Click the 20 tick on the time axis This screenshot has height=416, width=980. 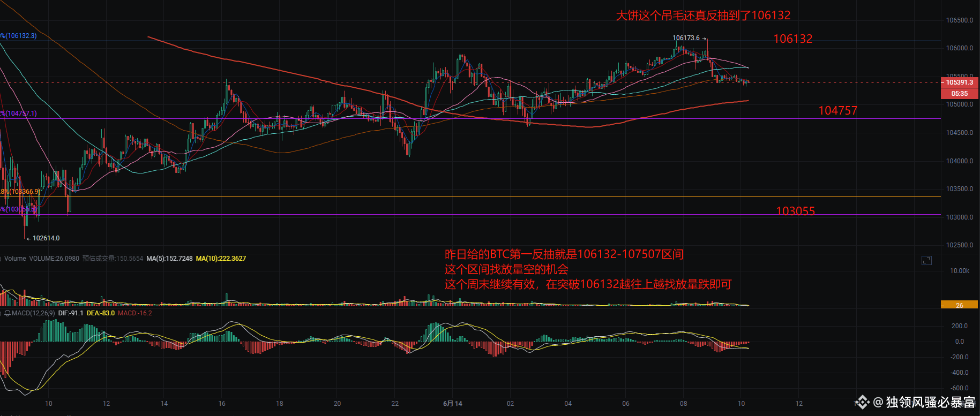[x=337, y=404]
